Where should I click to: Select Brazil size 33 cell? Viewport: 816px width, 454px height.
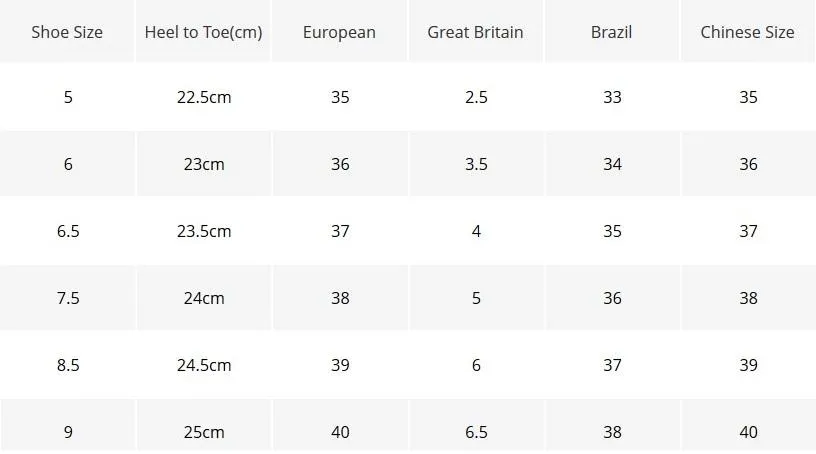click(x=612, y=97)
